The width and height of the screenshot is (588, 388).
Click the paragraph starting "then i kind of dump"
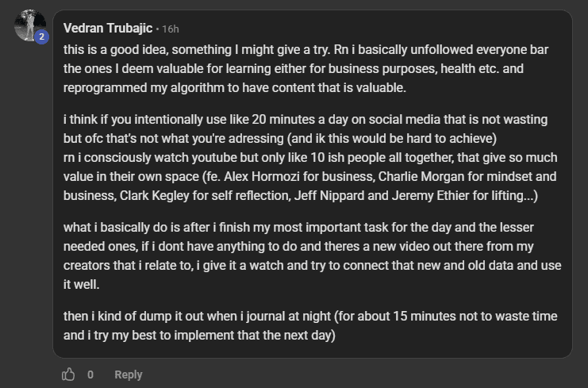point(311,325)
